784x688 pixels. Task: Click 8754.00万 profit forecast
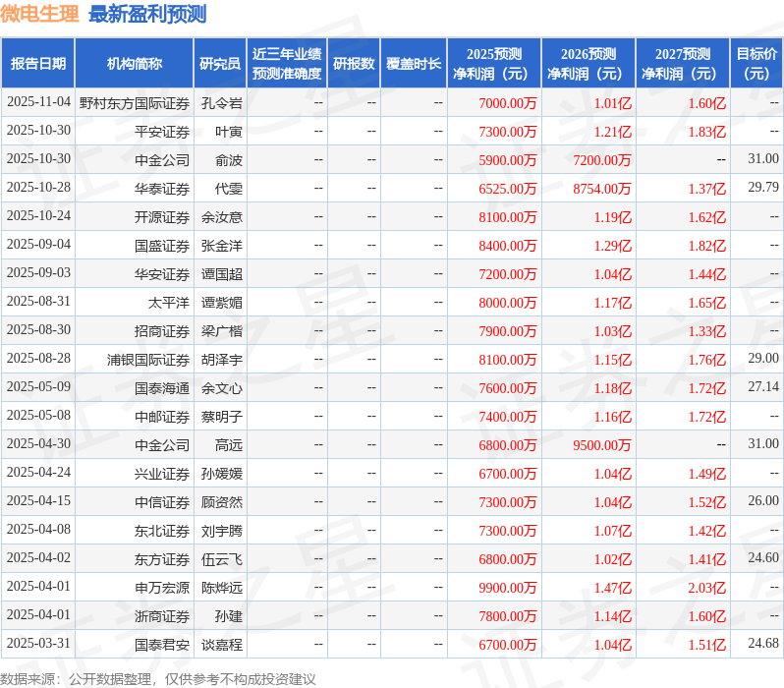tap(601, 189)
